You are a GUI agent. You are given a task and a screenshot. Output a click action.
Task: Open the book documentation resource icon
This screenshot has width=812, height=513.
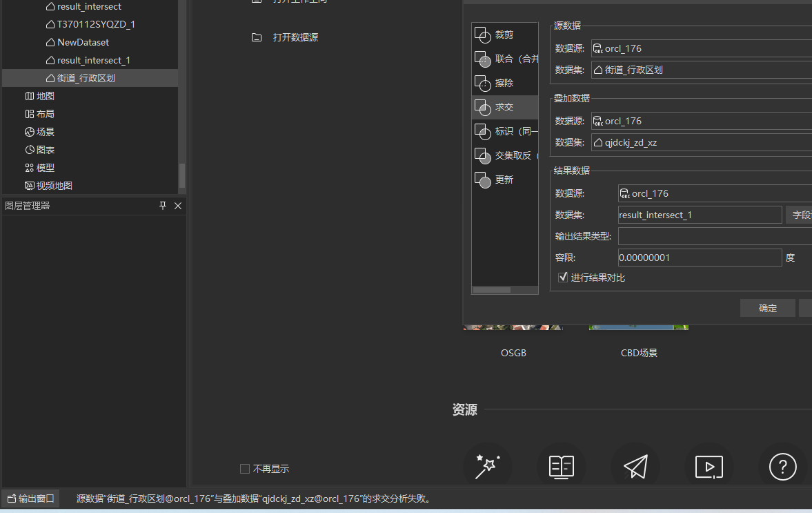click(562, 467)
